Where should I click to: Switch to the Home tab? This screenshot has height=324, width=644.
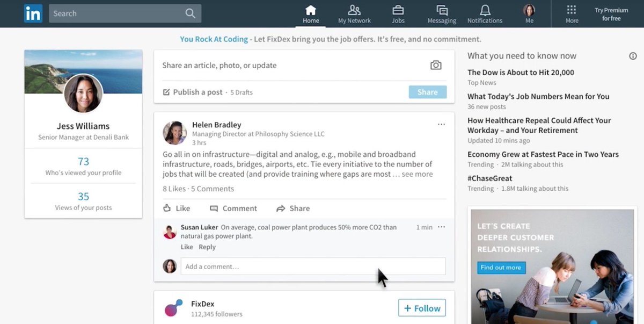click(311, 10)
